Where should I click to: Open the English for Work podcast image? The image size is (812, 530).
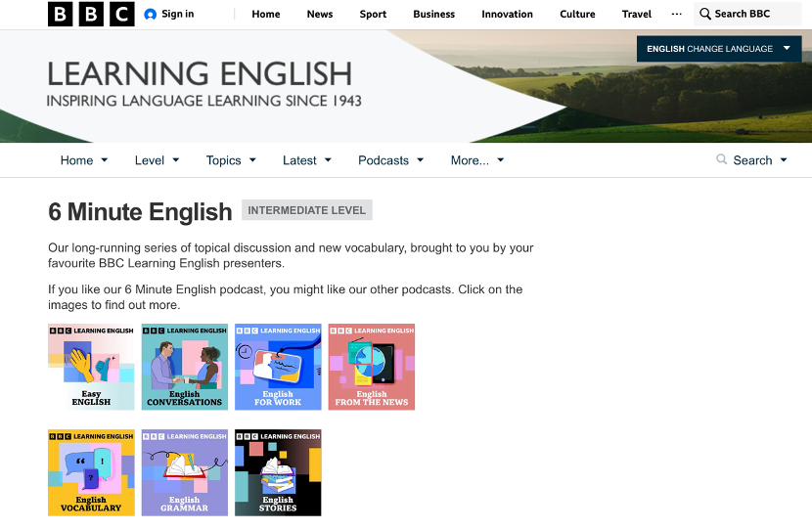tap(278, 367)
